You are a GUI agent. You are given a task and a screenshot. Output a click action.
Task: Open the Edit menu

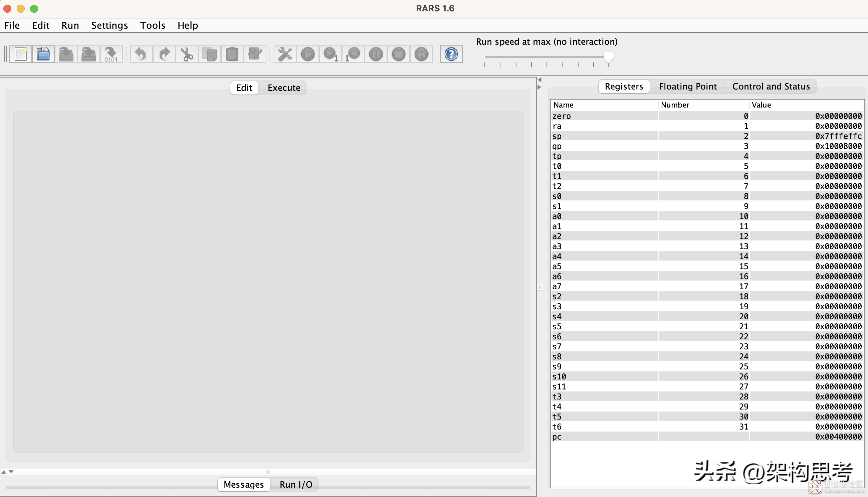point(41,25)
